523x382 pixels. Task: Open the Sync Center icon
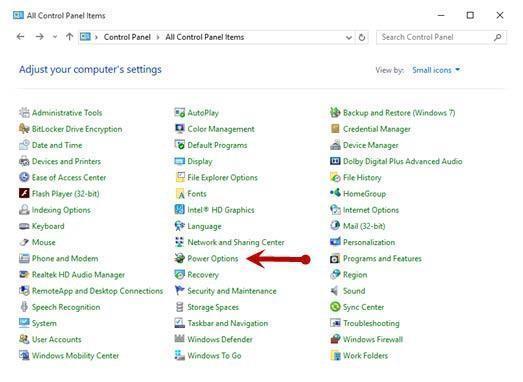(335, 307)
